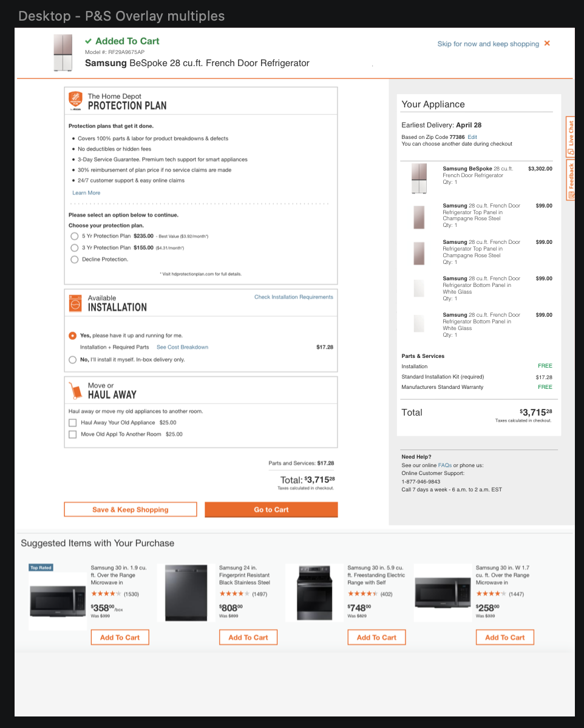
Task: Click Save & Keep Shopping
Action: click(x=131, y=510)
